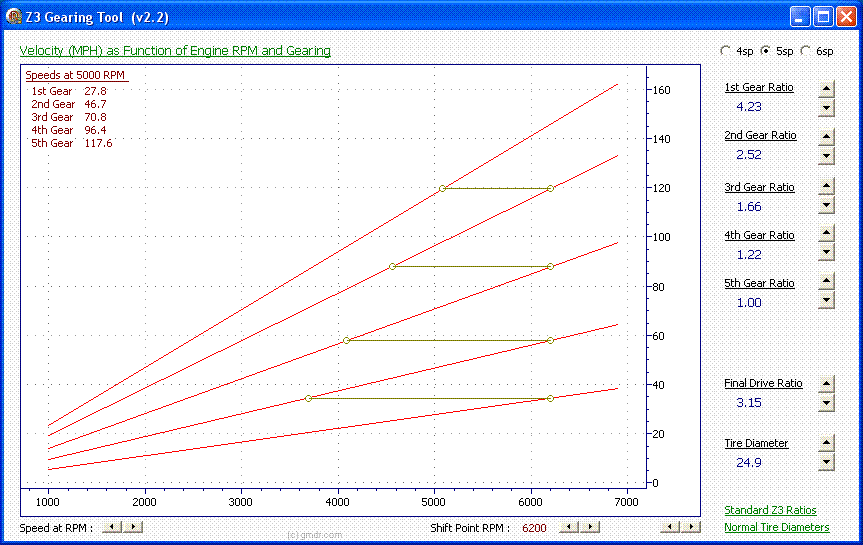Click the Z3 Gearing Tool title bar icon

[13, 16]
